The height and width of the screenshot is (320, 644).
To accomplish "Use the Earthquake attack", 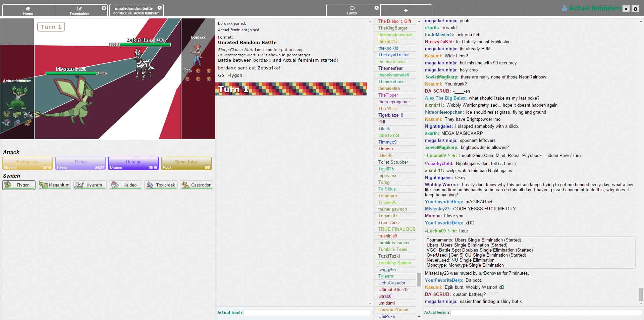I will (x=28, y=164).
